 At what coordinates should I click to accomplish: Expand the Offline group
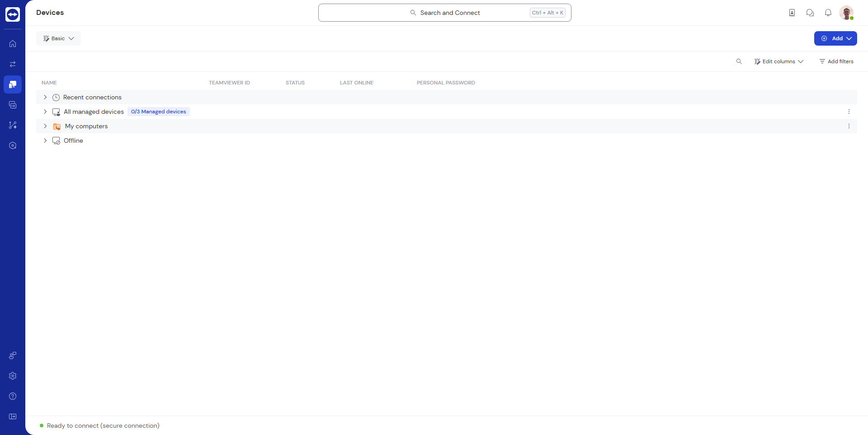(45, 140)
